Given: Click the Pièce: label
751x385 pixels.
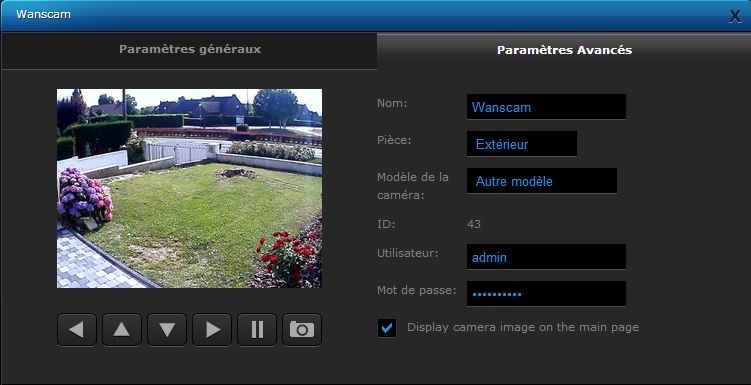Looking at the screenshot, I should [x=394, y=140].
